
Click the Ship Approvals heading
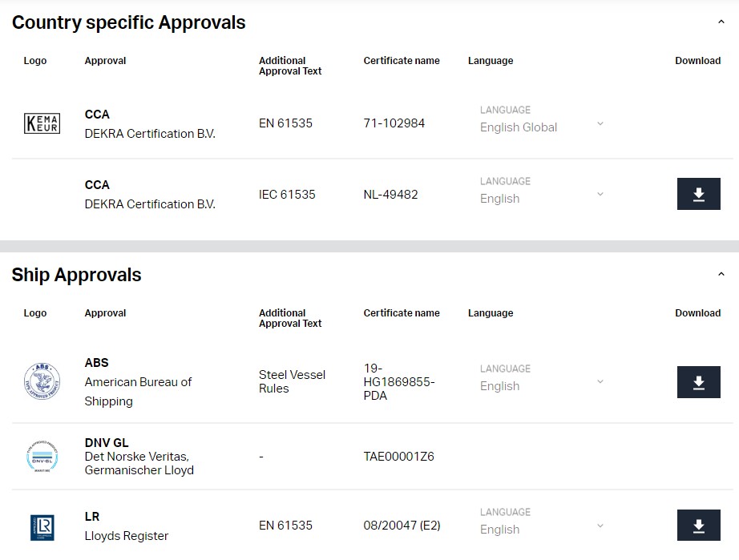[76, 275]
